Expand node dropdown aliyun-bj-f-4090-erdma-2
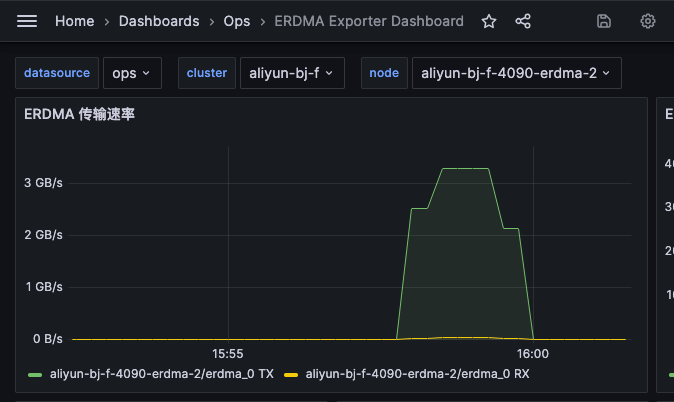Viewport: 674px width, 402px height. [516, 73]
